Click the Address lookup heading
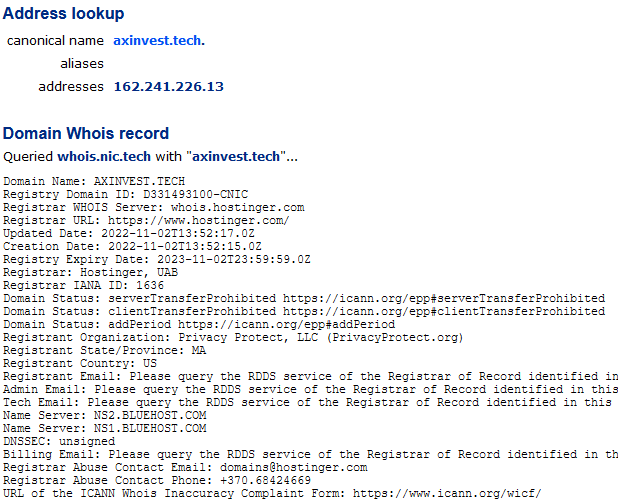 (63, 13)
